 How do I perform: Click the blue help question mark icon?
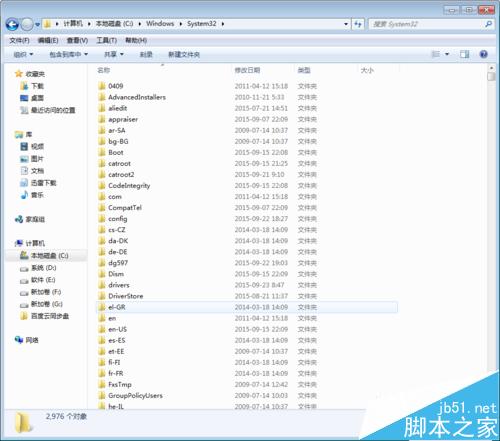point(483,54)
